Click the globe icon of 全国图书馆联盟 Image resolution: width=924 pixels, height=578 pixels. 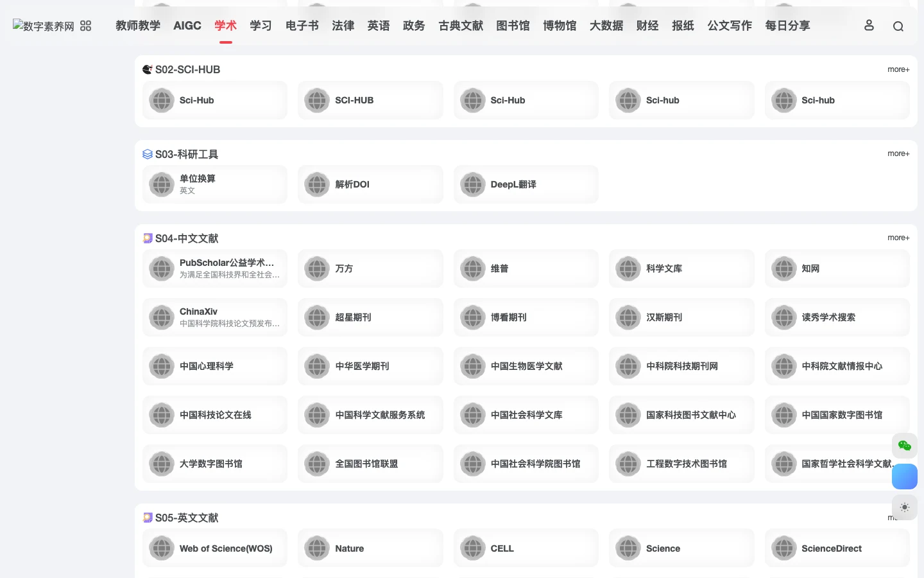(317, 464)
